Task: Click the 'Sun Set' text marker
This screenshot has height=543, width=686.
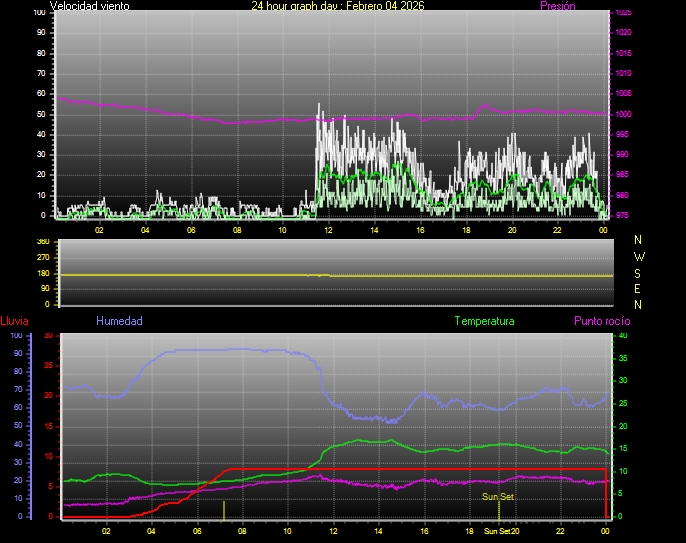Action: [498, 496]
